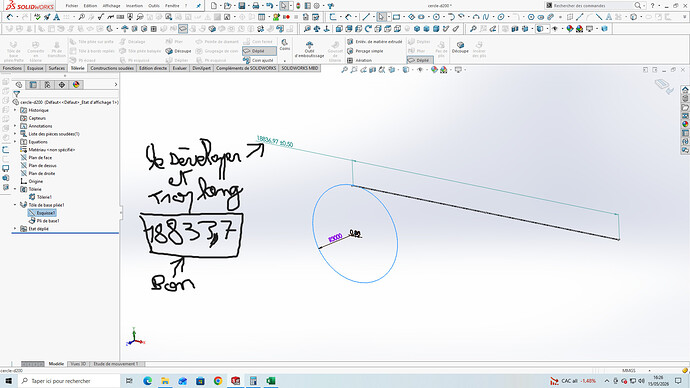690x388 pixels.
Task: Click the Coins corners tool
Action: 285,45
